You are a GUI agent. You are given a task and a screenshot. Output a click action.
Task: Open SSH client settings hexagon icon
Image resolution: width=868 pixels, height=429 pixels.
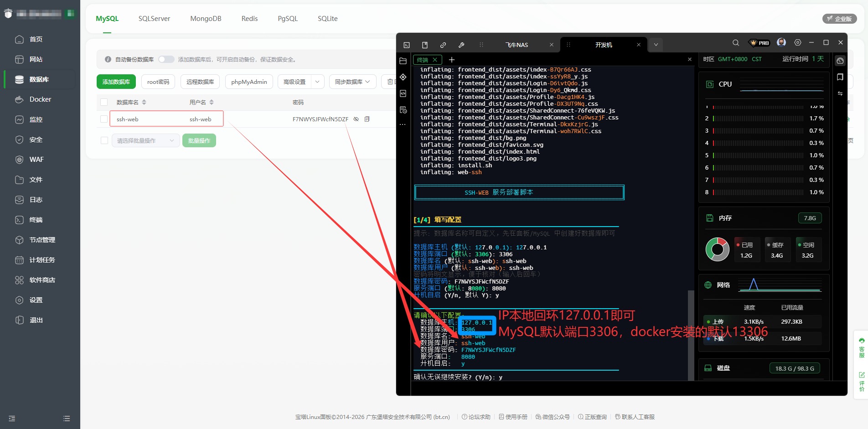[x=798, y=42]
